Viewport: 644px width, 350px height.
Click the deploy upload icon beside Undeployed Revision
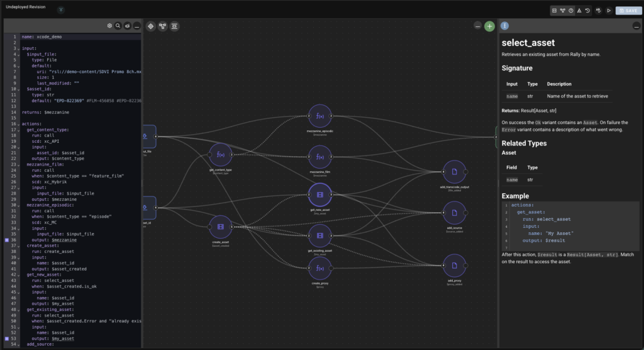[x=61, y=11]
